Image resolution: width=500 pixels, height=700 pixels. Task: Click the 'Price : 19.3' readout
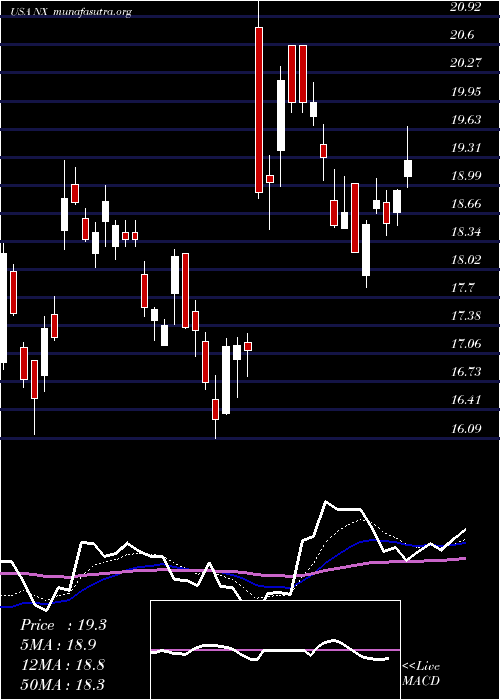(63, 625)
